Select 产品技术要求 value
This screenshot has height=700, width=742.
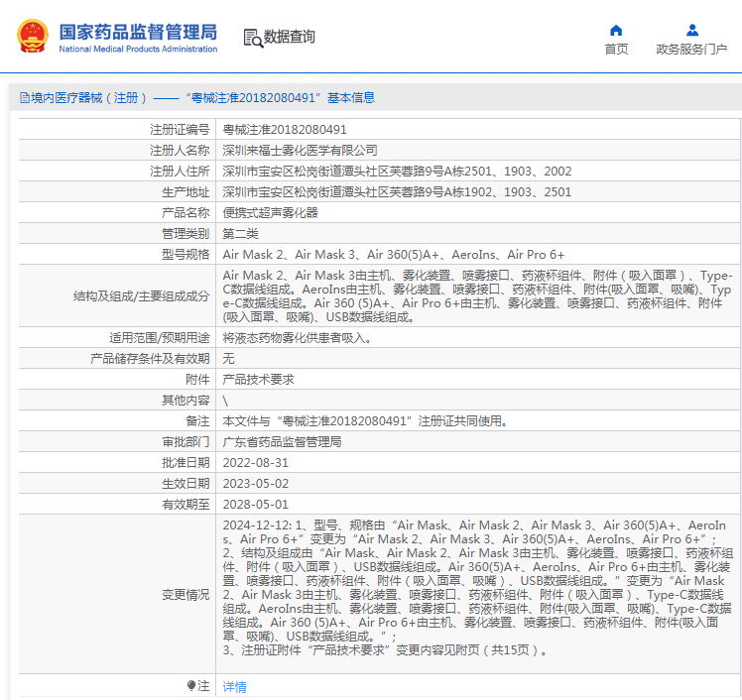click(258, 380)
